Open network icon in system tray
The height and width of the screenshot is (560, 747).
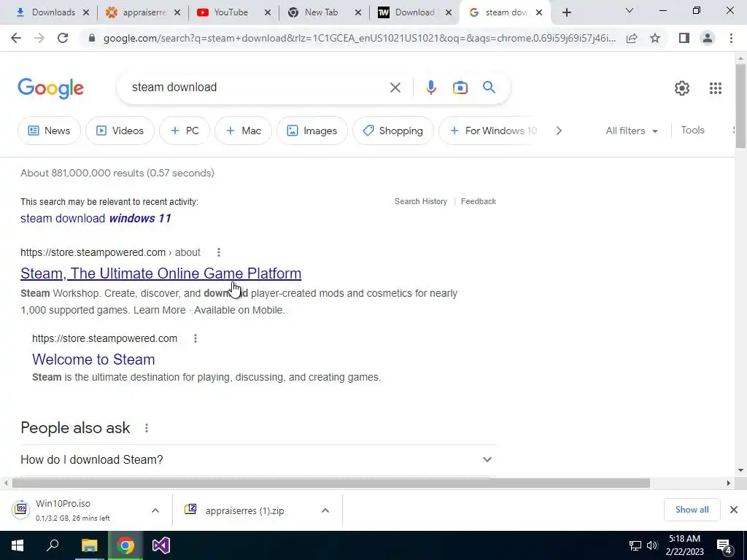(635, 545)
